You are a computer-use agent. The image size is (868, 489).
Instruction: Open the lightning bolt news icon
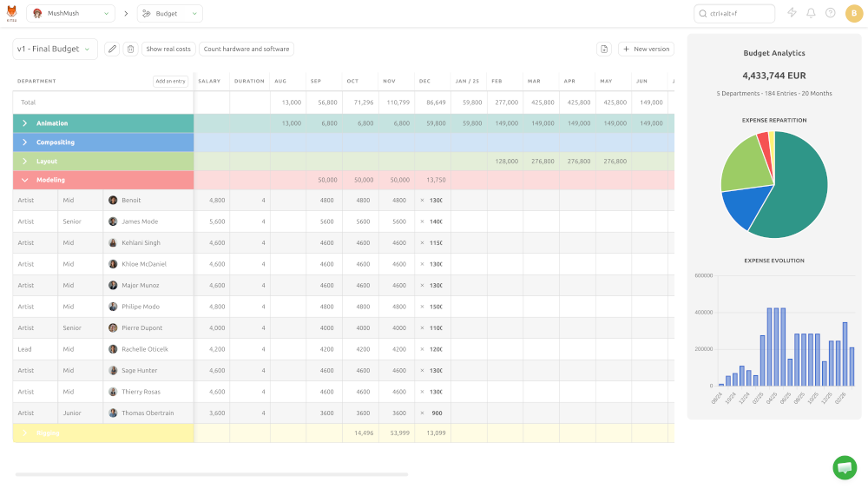pyautogui.click(x=792, y=13)
